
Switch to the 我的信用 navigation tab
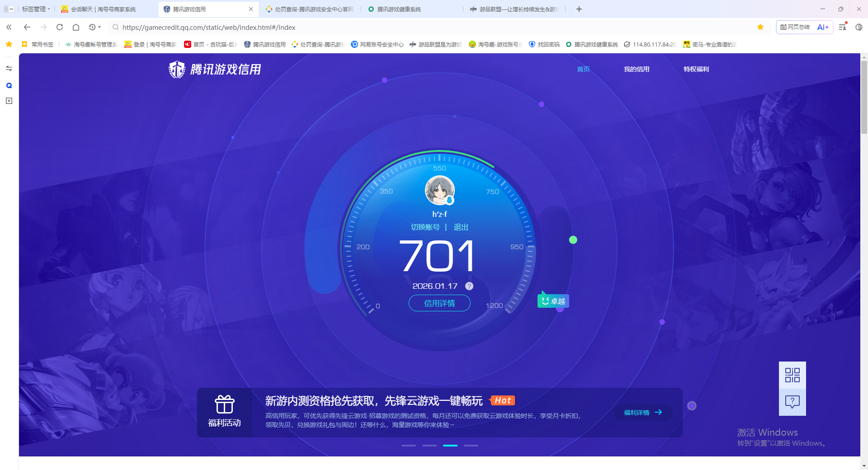tap(637, 69)
